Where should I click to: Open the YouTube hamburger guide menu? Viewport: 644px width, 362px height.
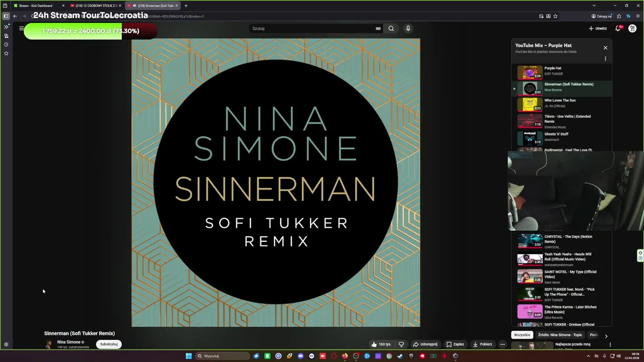pos(21,28)
